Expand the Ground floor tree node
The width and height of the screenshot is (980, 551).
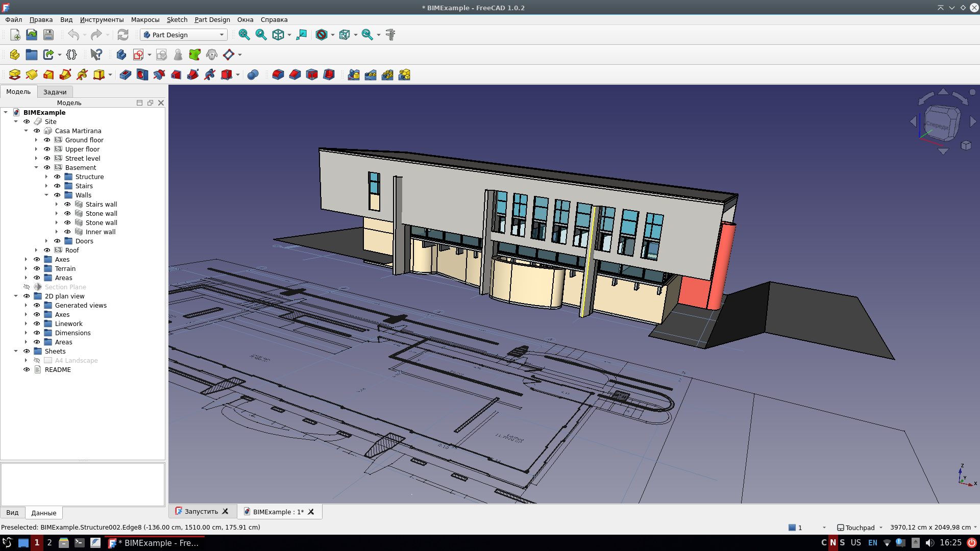(x=37, y=140)
